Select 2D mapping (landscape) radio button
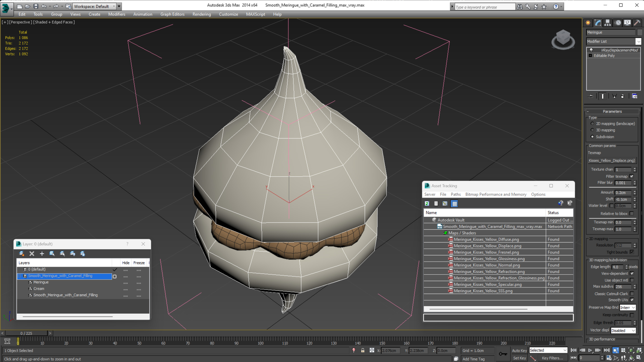This screenshot has height=362, width=644. click(592, 123)
